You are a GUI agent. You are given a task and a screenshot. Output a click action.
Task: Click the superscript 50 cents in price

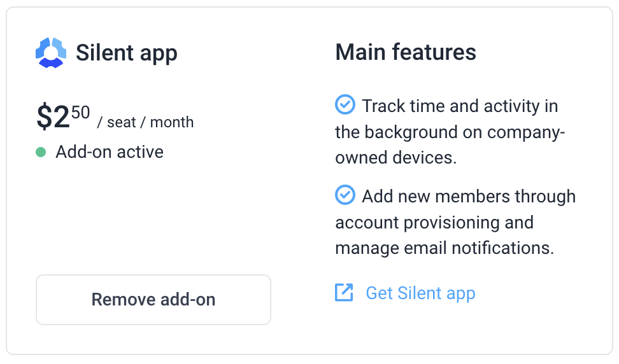click(80, 113)
